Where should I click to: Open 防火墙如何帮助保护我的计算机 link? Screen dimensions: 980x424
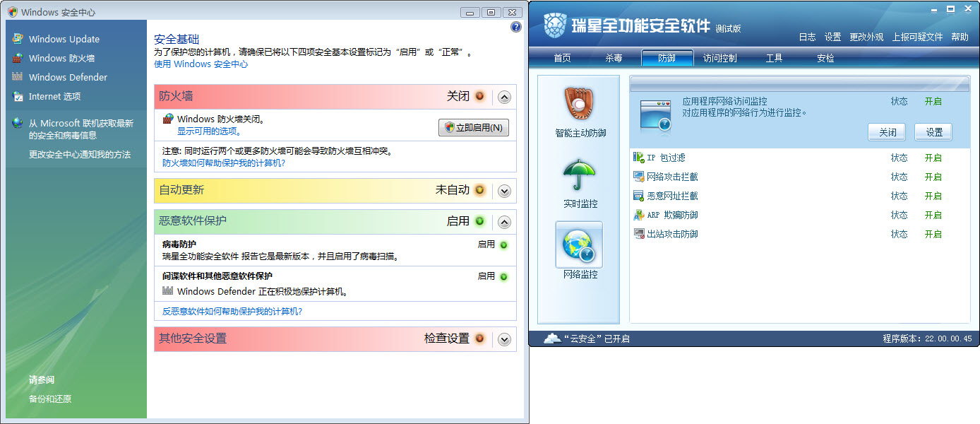(224, 163)
